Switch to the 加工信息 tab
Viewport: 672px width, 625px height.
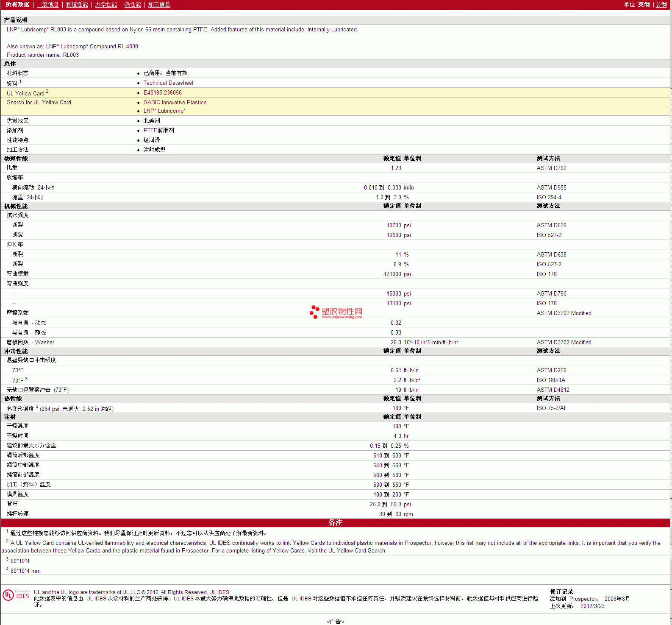(159, 4)
